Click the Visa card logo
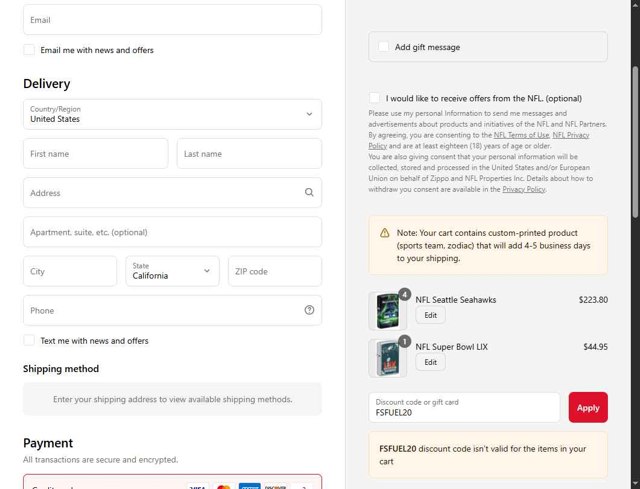Image resolution: width=640 pixels, height=489 pixels. (x=198, y=487)
